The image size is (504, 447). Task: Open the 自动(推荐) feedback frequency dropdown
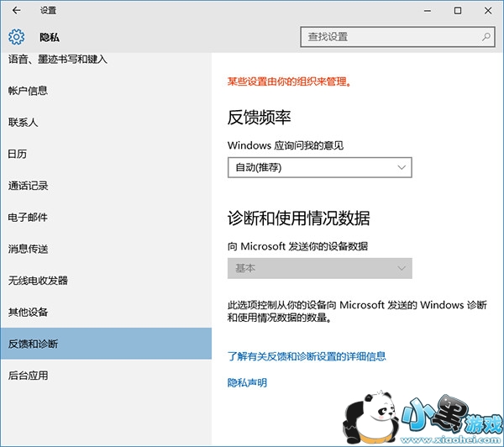pyautogui.click(x=319, y=167)
